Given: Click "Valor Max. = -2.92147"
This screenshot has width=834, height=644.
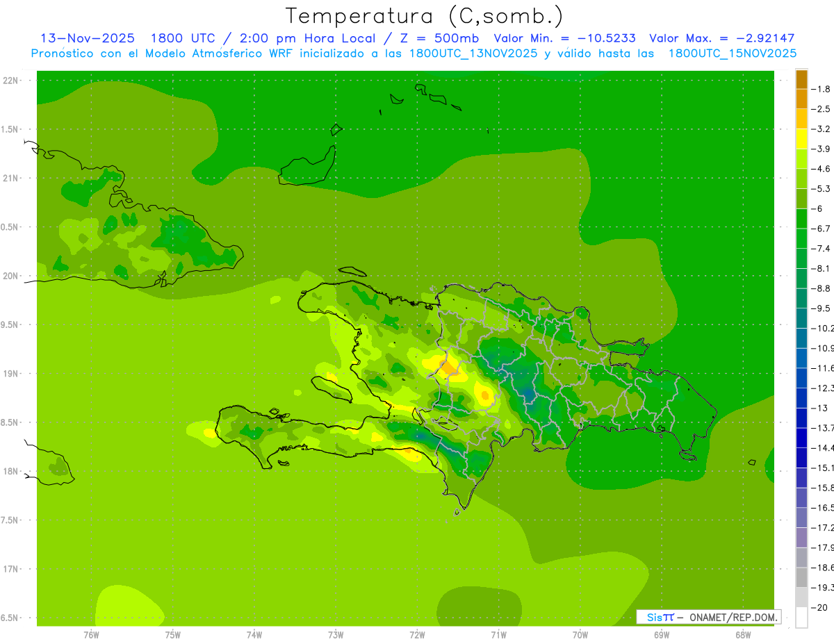Looking at the screenshot, I should [x=722, y=38].
